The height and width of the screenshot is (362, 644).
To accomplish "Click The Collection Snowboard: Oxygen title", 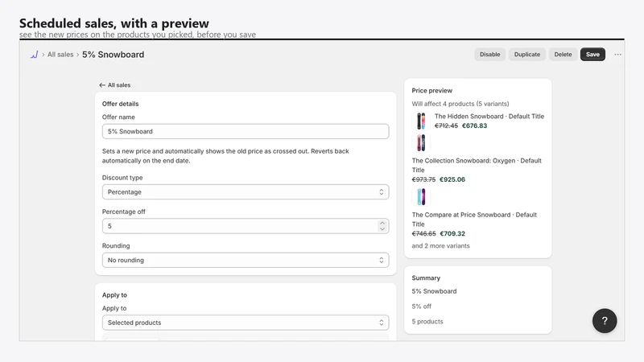I will pyautogui.click(x=477, y=165).
